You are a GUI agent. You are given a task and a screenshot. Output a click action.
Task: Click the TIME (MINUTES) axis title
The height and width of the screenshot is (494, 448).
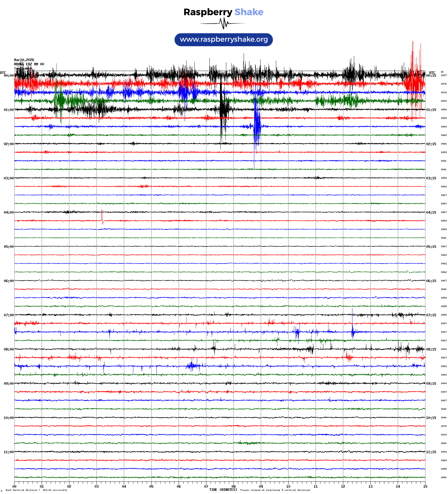[x=223, y=489]
